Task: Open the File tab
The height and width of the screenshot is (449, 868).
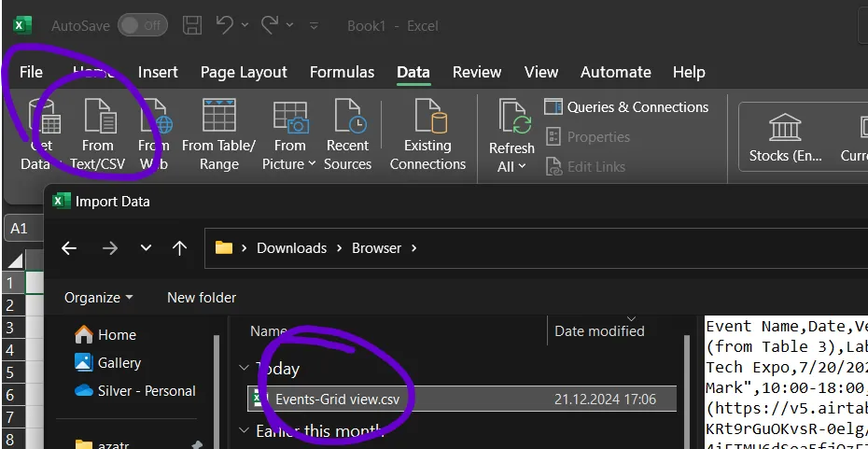Action: pyautogui.click(x=31, y=72)
